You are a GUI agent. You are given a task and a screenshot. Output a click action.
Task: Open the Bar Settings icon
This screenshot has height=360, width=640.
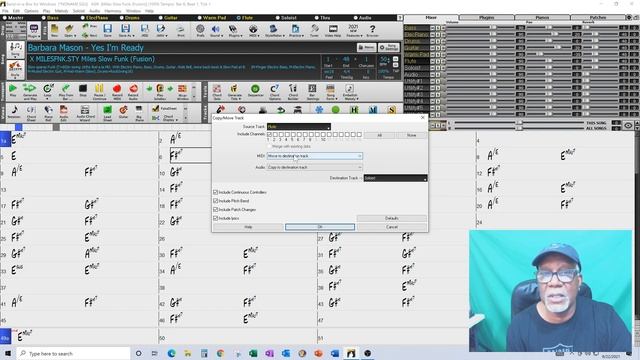312,92
